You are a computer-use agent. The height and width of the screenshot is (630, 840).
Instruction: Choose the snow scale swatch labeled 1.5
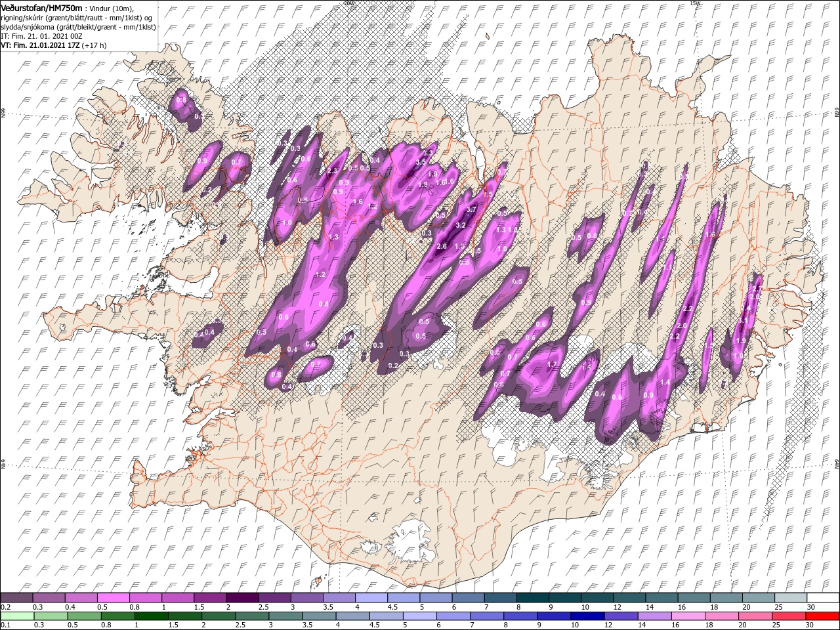[210, 598]
